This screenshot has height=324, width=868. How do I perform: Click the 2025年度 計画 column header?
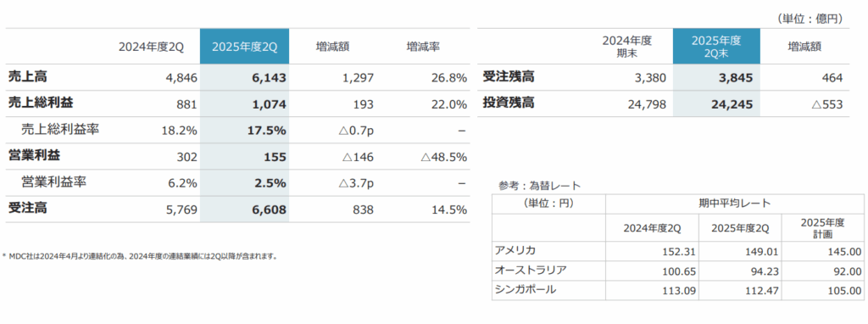[822, 227]
